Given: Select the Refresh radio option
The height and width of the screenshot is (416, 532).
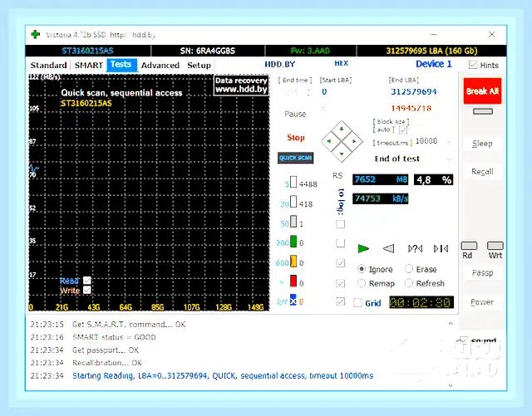Looking at the screenshot, I should pos(409,283).
